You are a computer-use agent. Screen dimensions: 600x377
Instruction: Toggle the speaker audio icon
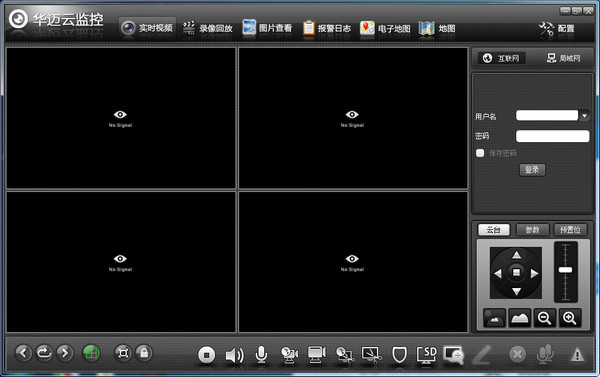coord(235,355)
